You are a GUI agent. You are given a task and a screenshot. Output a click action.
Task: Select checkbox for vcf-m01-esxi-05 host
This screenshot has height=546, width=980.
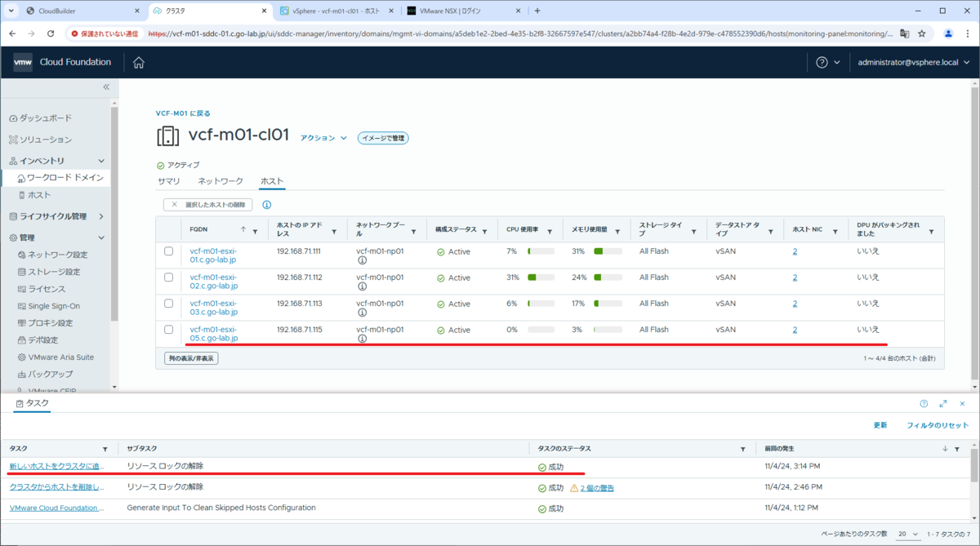(x=169, y=330)
